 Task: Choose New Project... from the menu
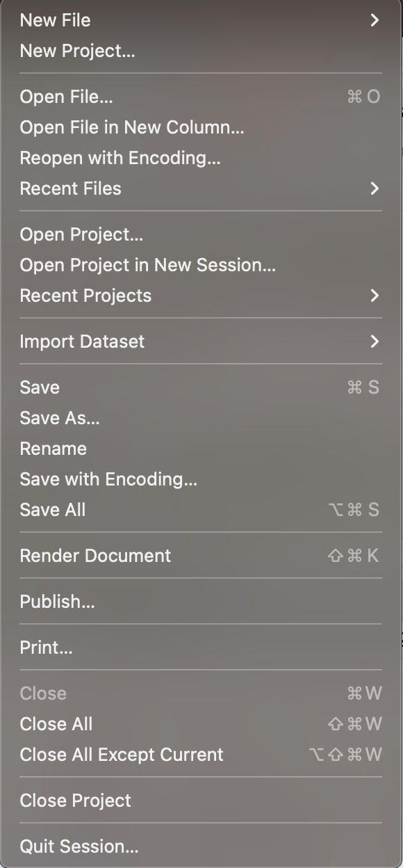tap(201, 51)
